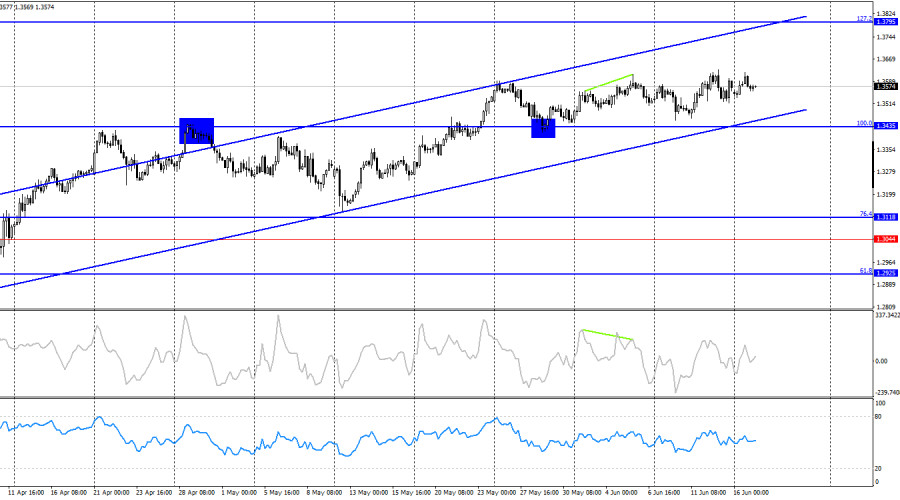Viewport: 900px width, 500px height.
Task: Select the blue rectangle below 1.3435 line
Action: tap(543, 127)
